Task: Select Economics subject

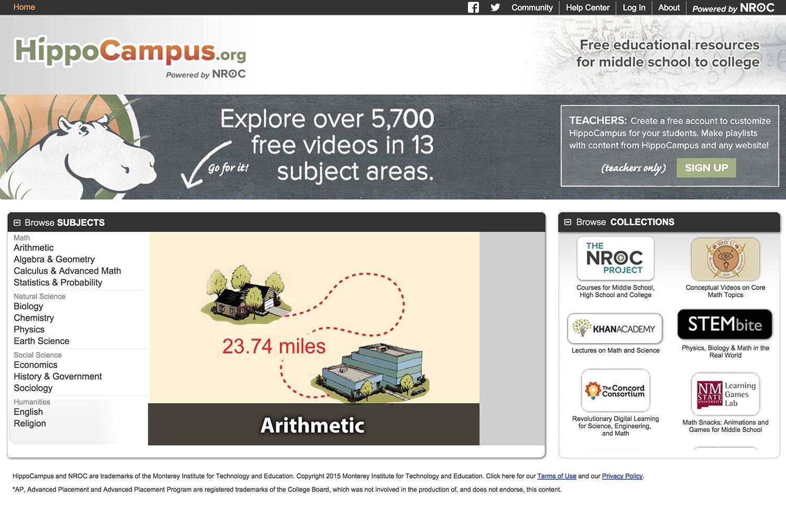Action: point(36,365)
